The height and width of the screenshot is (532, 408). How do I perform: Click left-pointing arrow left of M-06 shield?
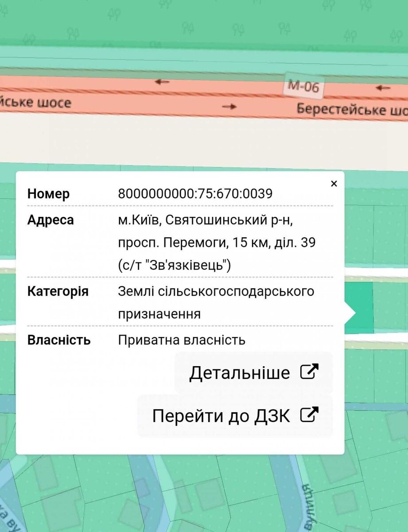(162, 82)
